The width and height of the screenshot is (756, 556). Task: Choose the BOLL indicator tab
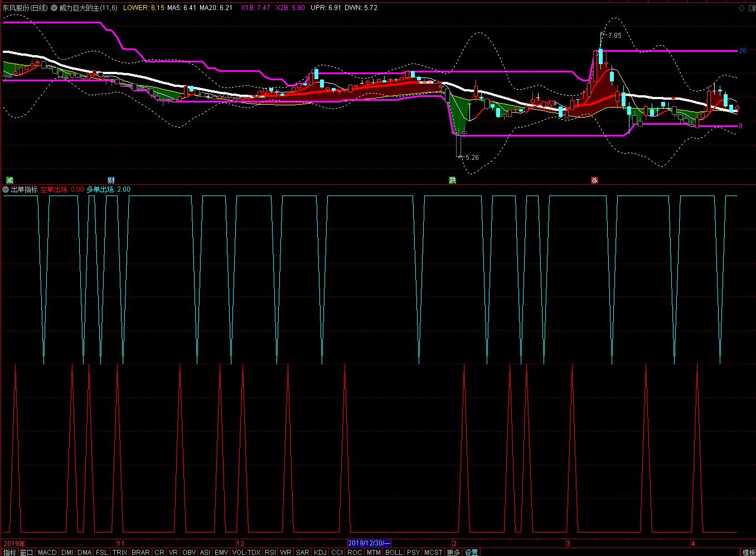[394, 552]
